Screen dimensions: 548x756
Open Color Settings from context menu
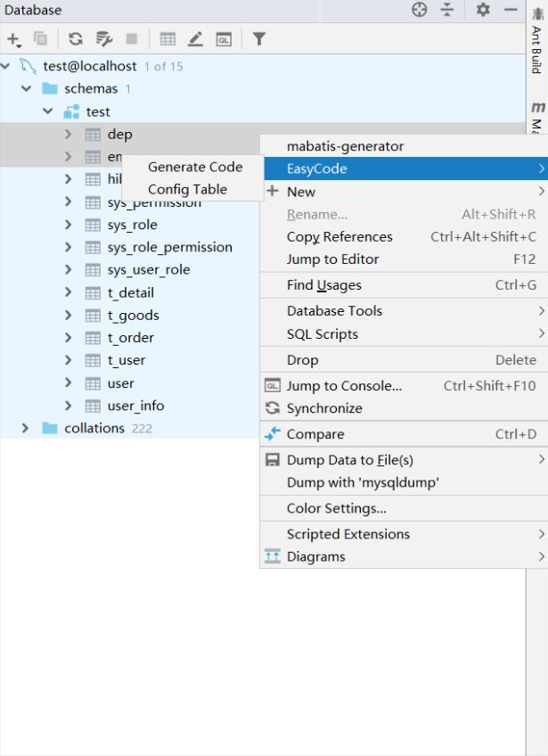tap(336, 508)
